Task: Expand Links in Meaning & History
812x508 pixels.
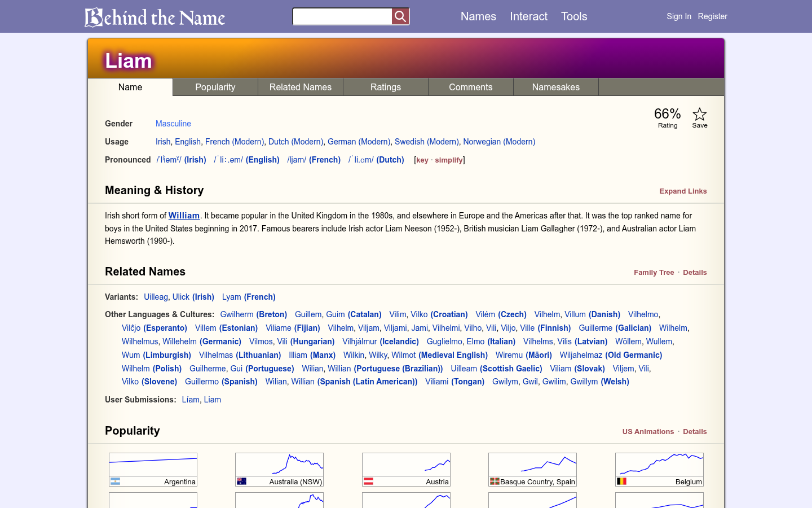Action: click(x=683, y=191)
